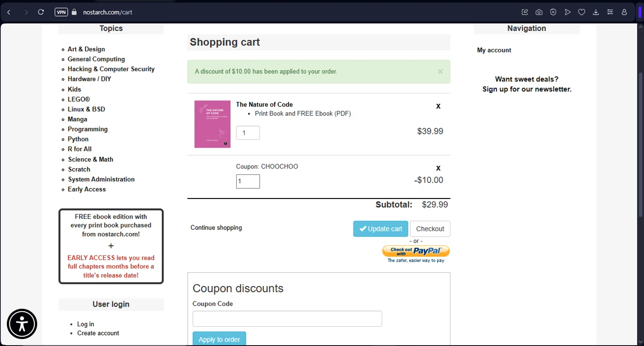Click Sign up for our newsletter
The image size is (644, 346).
[527, 89]
